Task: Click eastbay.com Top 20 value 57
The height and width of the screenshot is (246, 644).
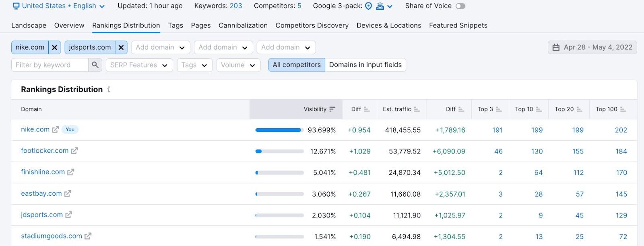Action: click(580, 194)
